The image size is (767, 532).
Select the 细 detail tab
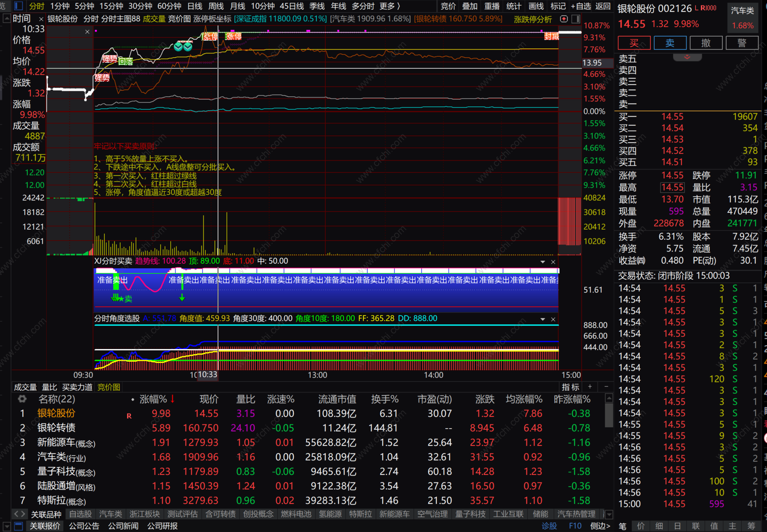coord(659,526)
